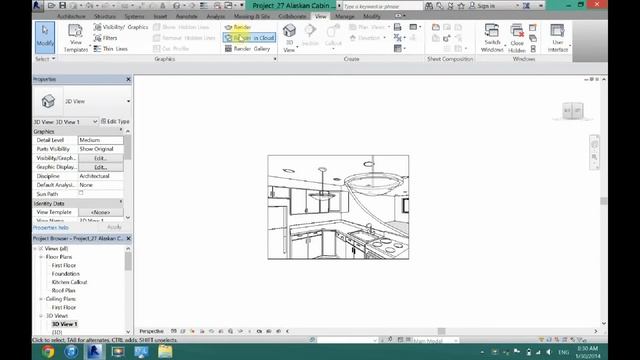
Task: Open the Annotate ribbon tab
Action: tap(187, 16)
